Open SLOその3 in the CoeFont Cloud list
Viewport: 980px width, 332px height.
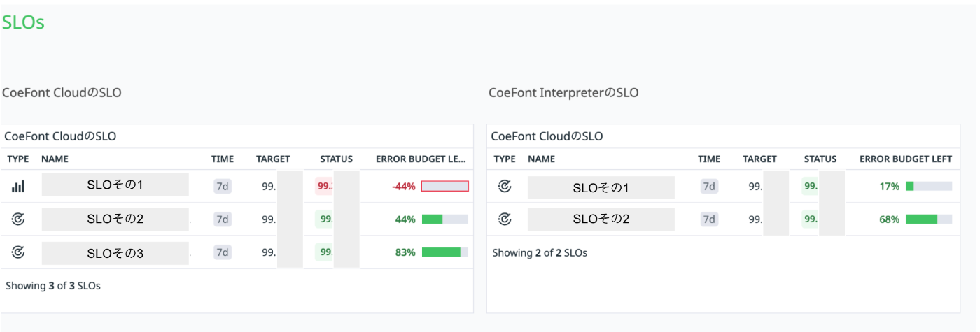coord(115,253)
